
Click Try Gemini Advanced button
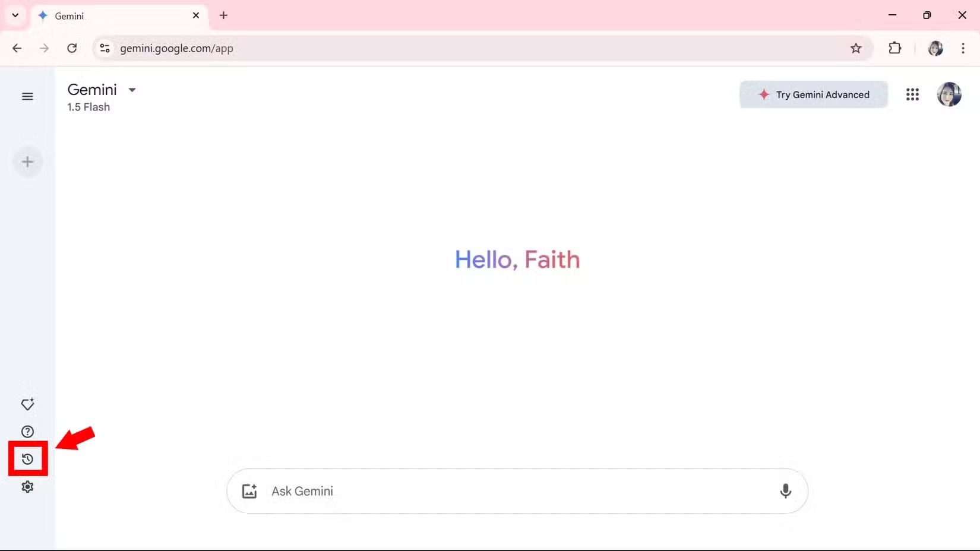[813, 94]
